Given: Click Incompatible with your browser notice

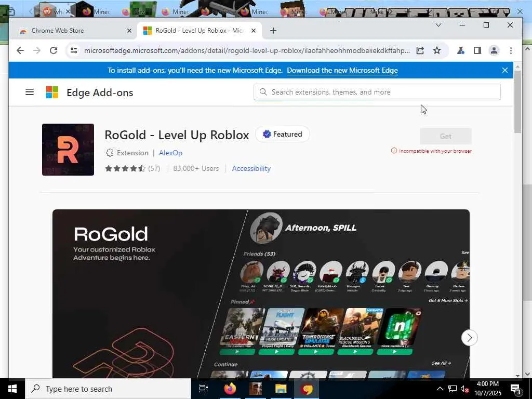Looking at the screenshot, I should pos(431,151).
